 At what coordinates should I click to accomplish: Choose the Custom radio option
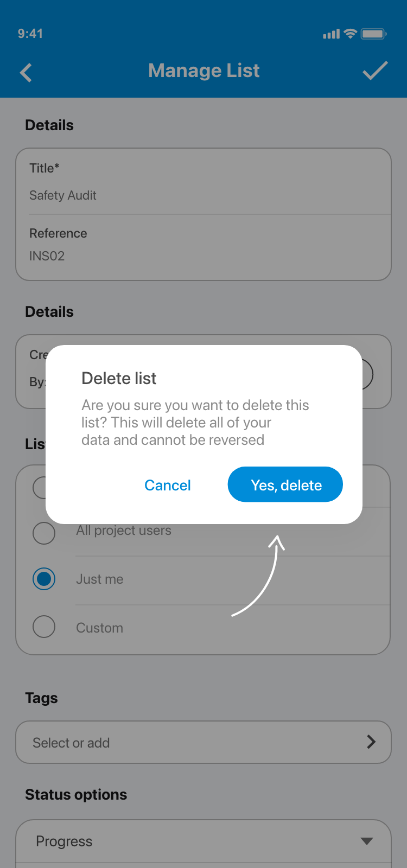click(x=44, y=627)
